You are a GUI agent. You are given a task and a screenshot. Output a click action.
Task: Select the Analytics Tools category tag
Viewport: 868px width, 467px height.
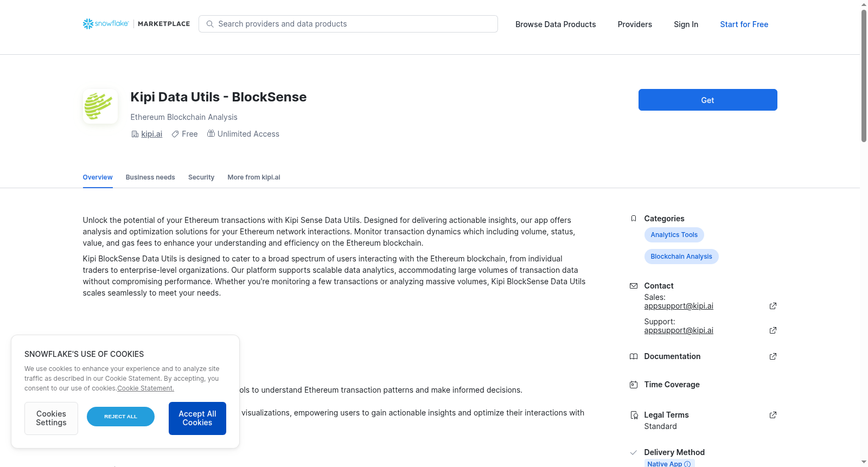point(674,235)
